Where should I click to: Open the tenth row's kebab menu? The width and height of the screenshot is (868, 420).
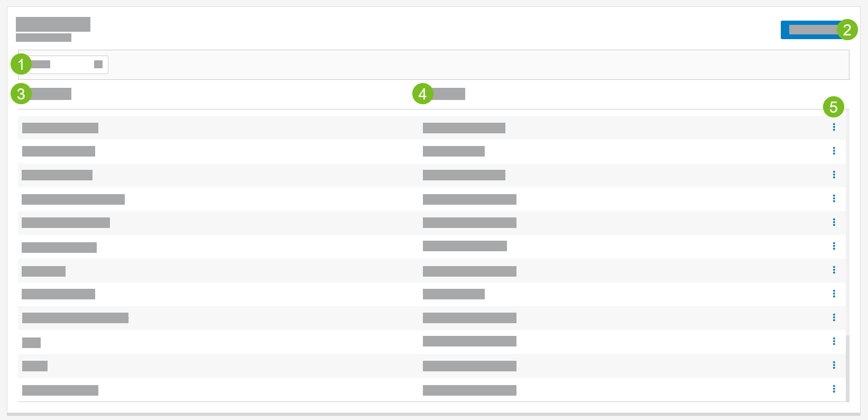[834, 341]
